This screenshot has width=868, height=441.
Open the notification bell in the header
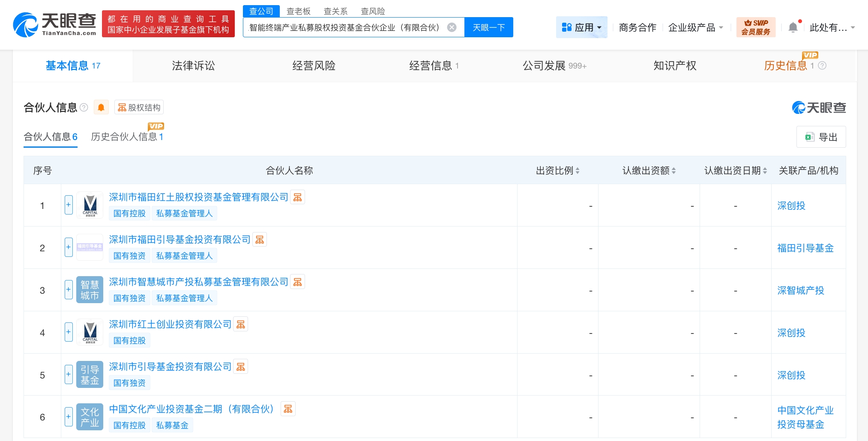[793, 27]
